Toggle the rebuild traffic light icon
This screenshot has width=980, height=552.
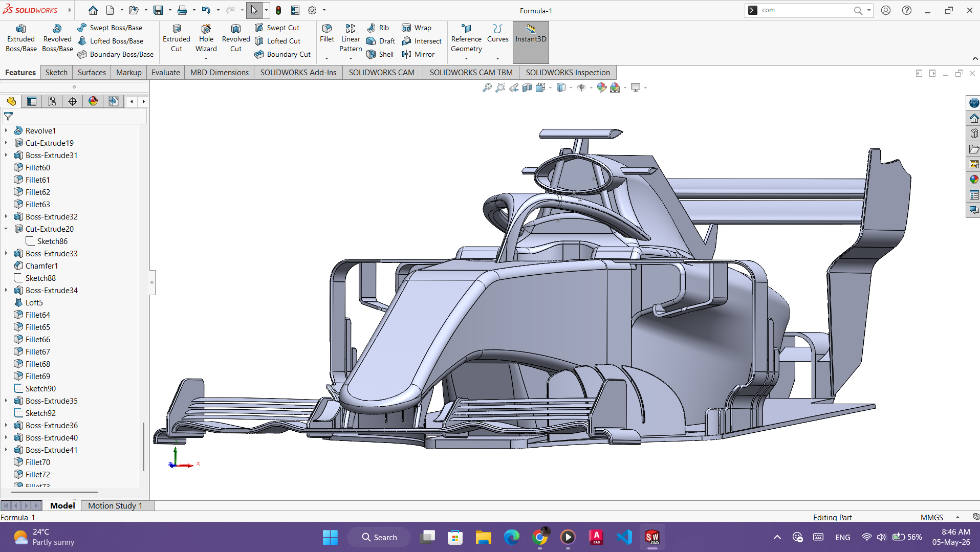click(x=278, y=10)
